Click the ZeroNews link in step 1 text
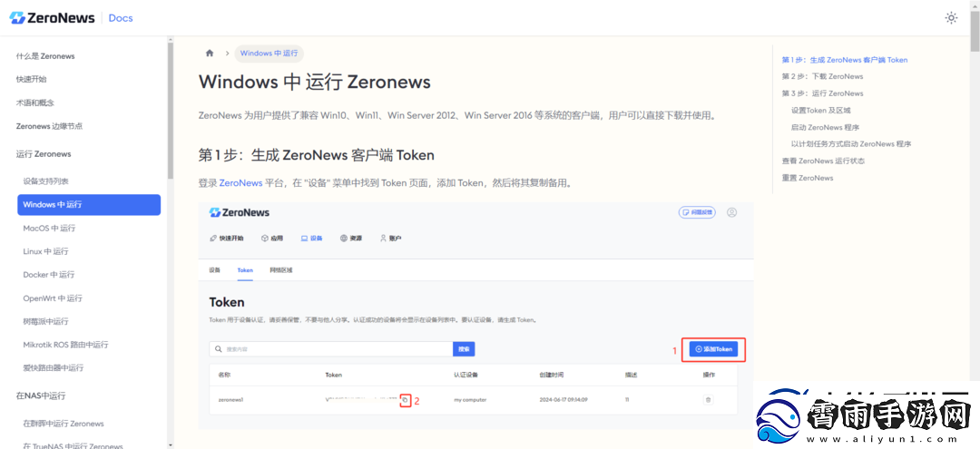 click(240, 183)
